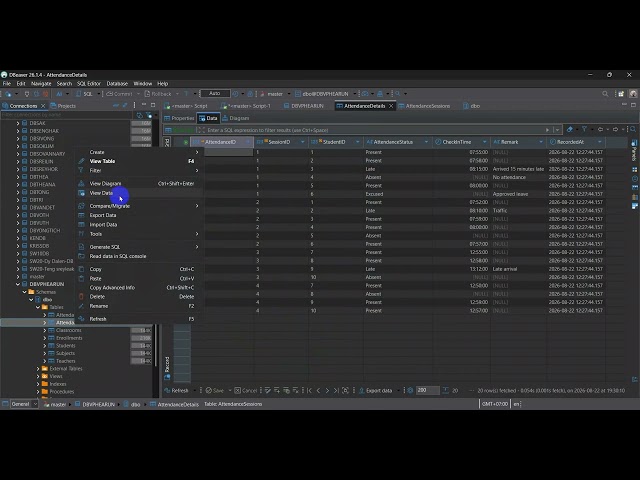Viewport: 640px width, 480px height.
Task: Collapse the Tables folder node
Action: click(38, 307)
